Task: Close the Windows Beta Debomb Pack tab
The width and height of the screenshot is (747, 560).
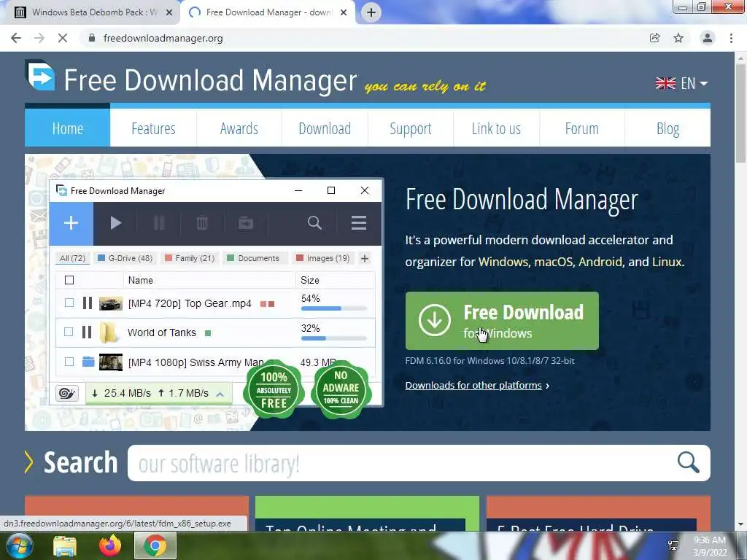Action: click(x=169, y=12)
